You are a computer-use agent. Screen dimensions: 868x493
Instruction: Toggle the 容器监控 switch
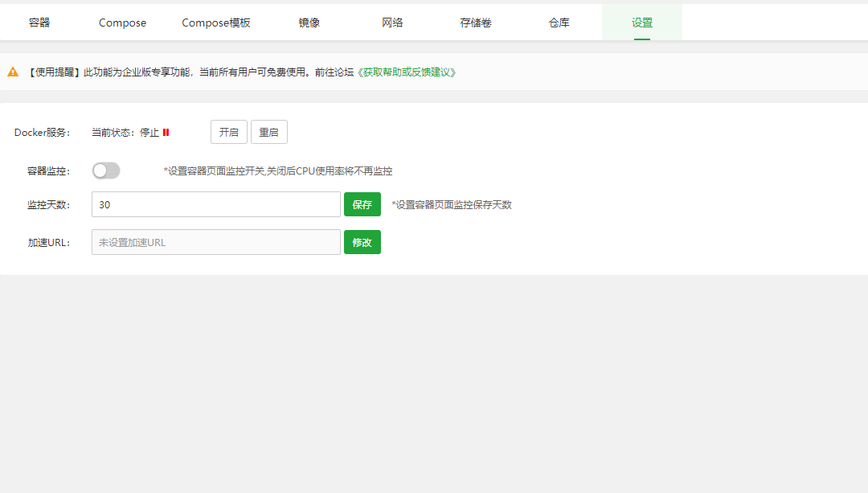(x=106, y=170)
